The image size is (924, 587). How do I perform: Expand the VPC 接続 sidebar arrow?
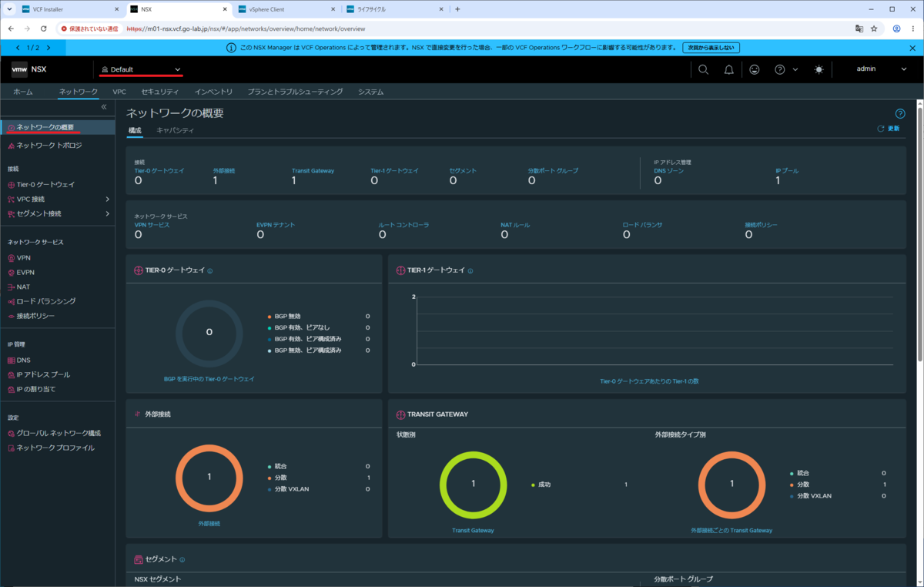coord(108,199)
